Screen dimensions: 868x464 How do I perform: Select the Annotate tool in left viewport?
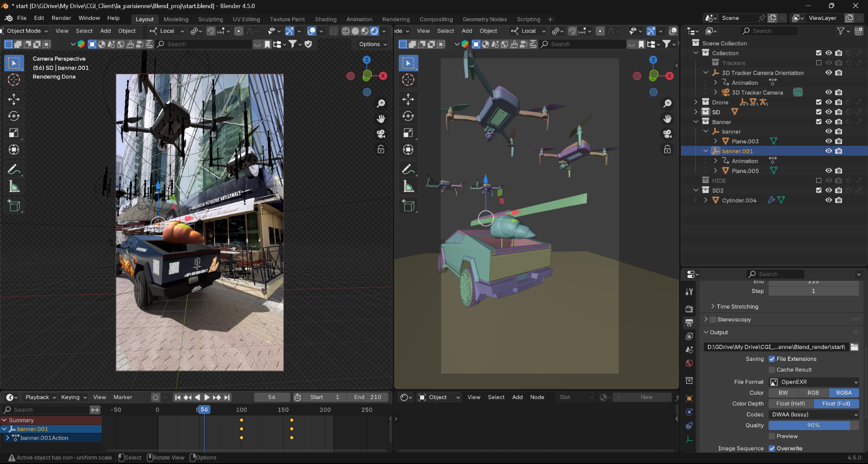point(14,169)
